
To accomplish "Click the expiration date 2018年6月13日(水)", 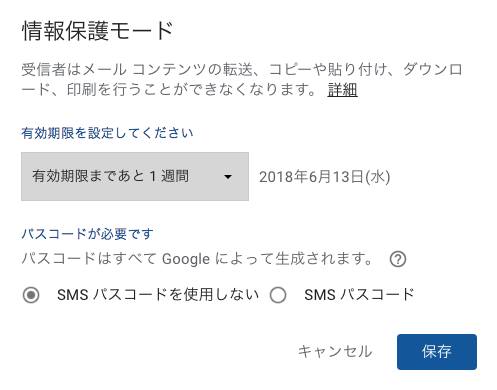I will pyautogui.click(x=324, y=177).
